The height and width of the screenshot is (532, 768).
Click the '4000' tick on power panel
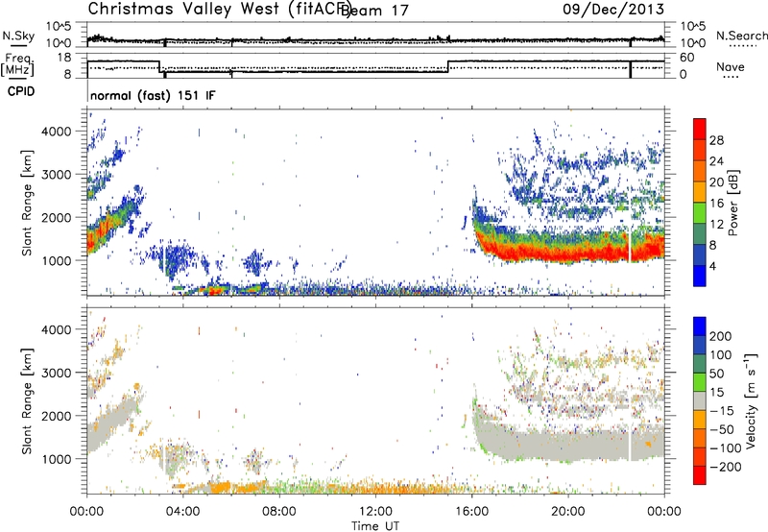tap(57, 132)
